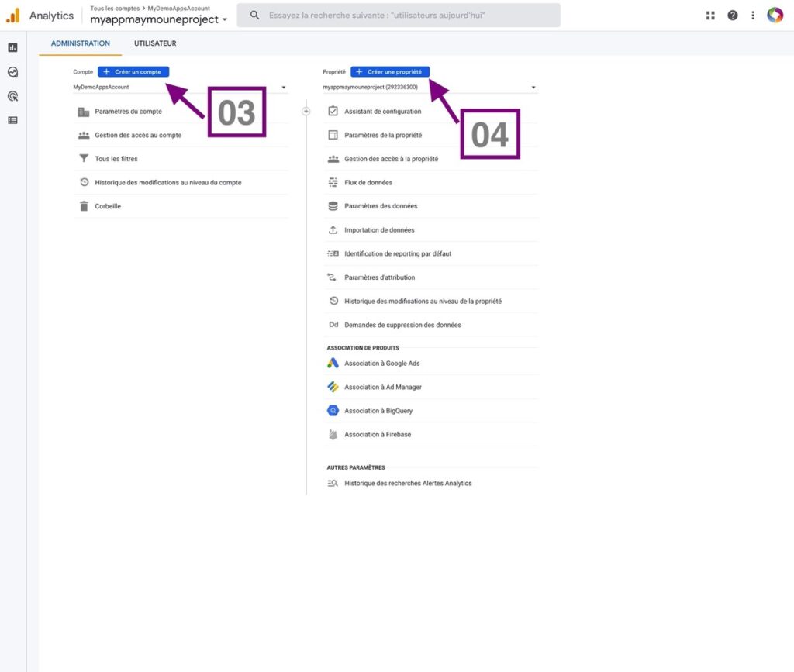794x672 pixels.
Task: Open the Reports sidebar icon
Action: [12, 47]
